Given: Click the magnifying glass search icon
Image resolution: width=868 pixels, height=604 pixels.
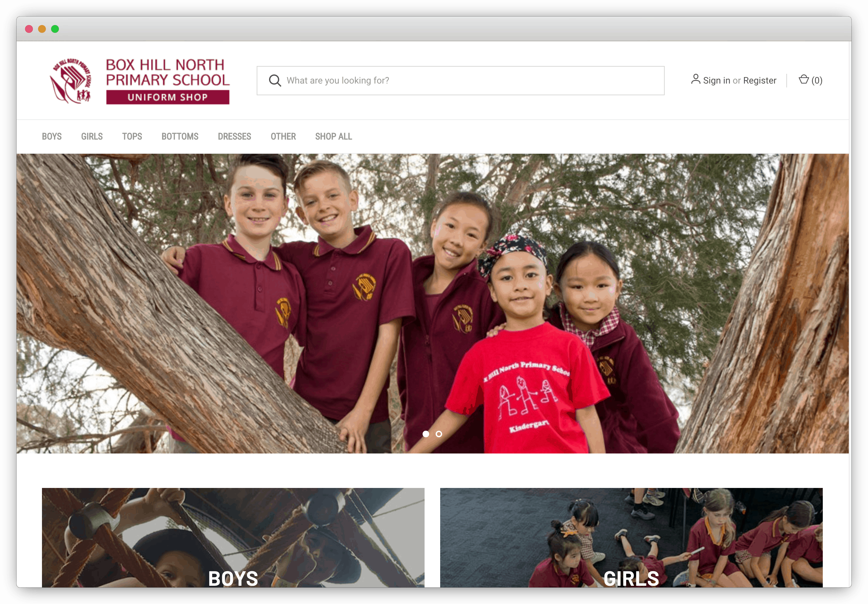Looking at the screenshot, I should coord(275,81).
